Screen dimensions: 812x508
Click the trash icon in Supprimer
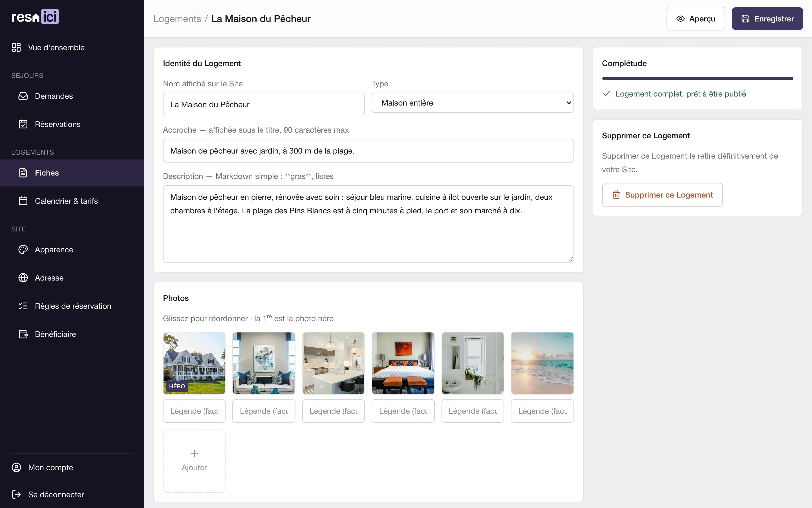point(616,195)
